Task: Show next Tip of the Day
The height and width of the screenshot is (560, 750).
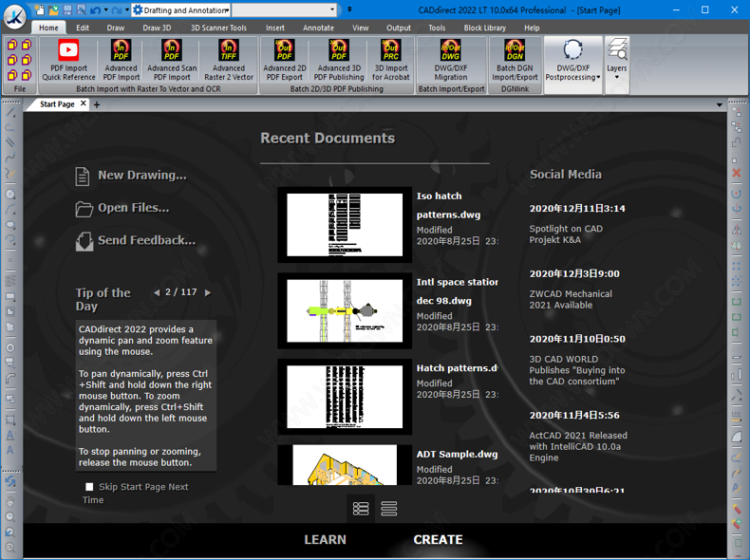Action: tap(208, 292)
